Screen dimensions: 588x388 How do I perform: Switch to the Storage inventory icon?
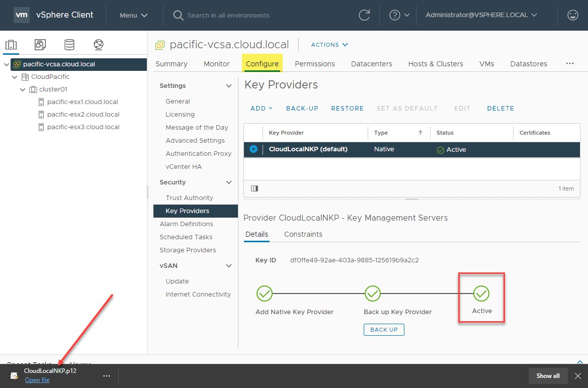point(69,45)
